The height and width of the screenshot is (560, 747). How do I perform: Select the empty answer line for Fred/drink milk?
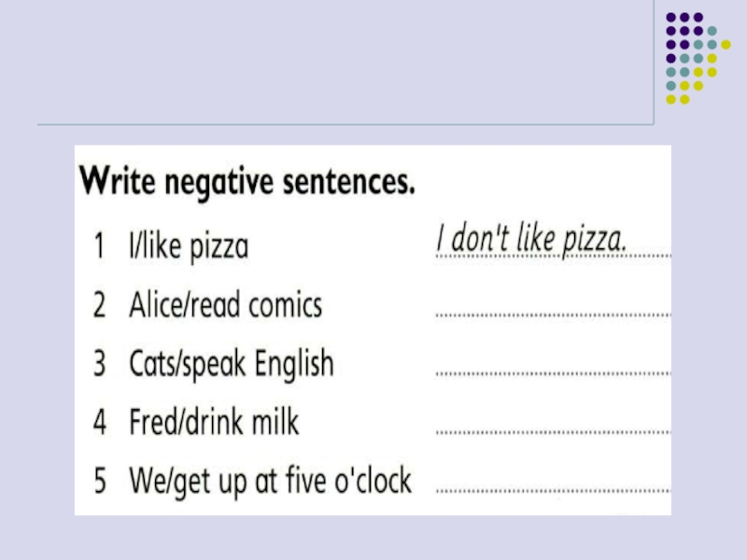coord(553,433)
